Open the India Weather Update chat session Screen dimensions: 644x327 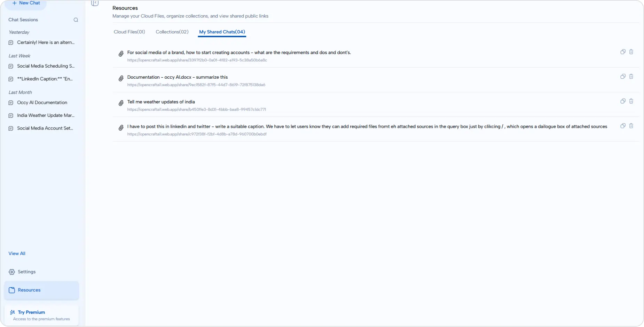tap(45, 115)
